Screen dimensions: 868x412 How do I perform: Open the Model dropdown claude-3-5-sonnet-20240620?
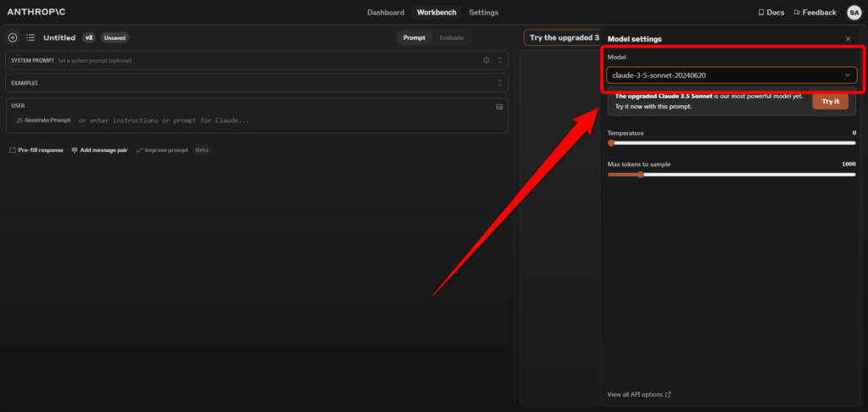(x=731, y=75)
